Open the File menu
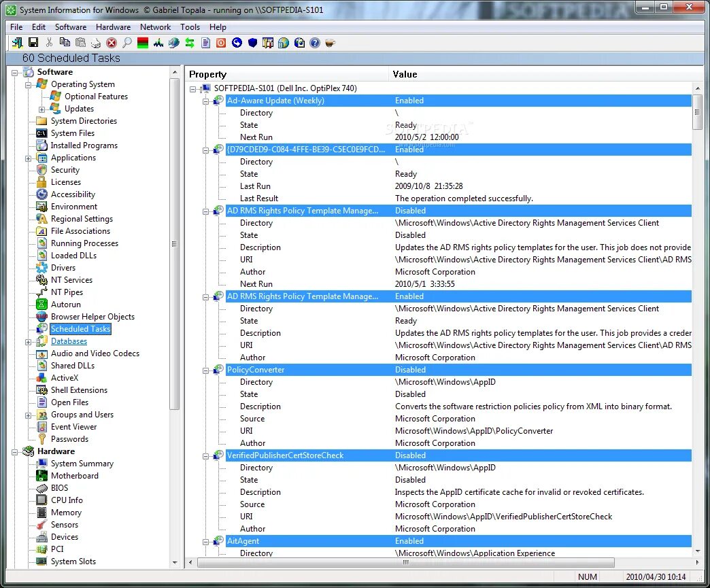The height and width of the screenshot is (588, 710). pyautogui.click(x=16, y=27)
